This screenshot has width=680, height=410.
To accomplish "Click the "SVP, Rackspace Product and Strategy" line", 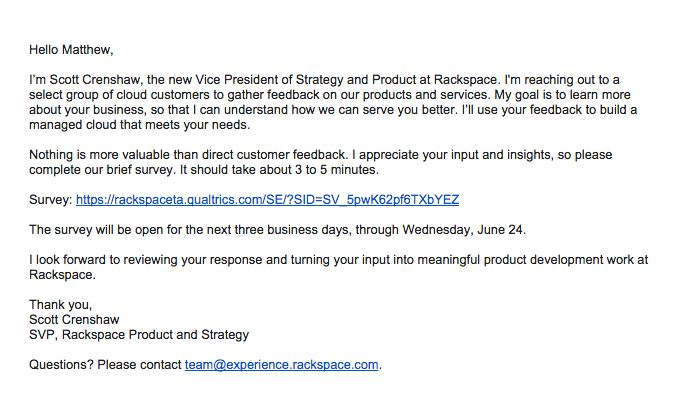I will point(139,335).
